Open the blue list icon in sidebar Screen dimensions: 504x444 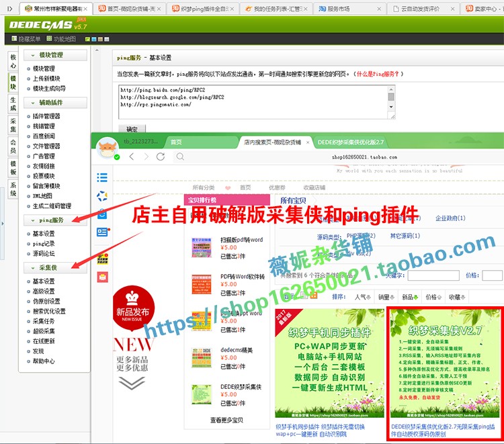click(102, 177)
